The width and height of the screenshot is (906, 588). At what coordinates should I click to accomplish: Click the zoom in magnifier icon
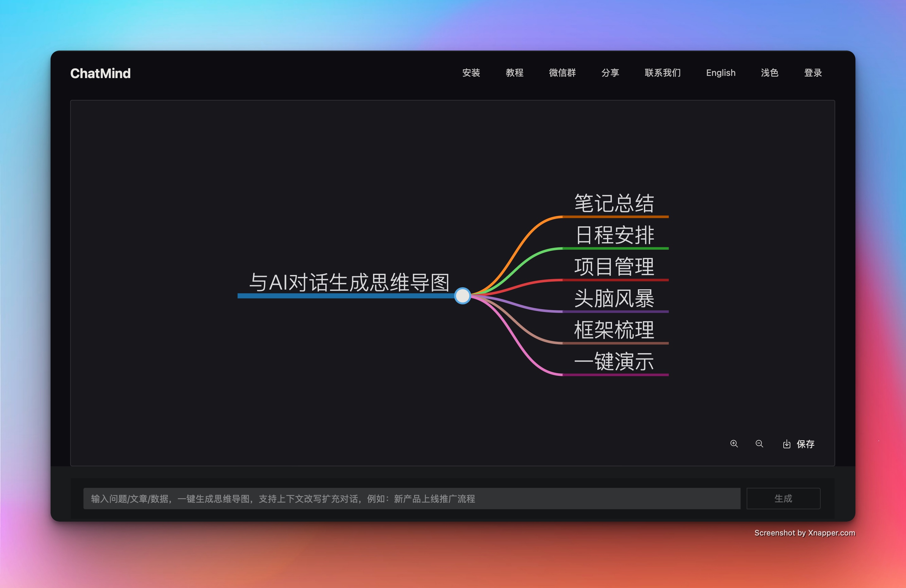[x=734, y=444]
